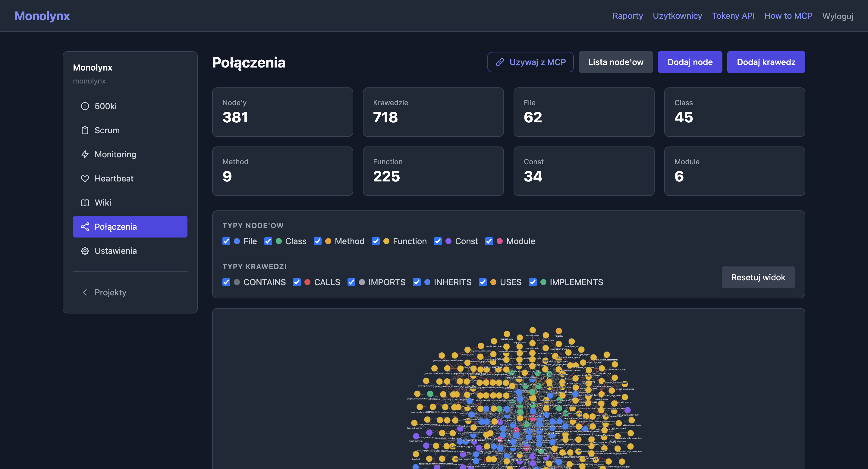
Task: Open Wiki via the book icon
Action: tap(85, 203)
